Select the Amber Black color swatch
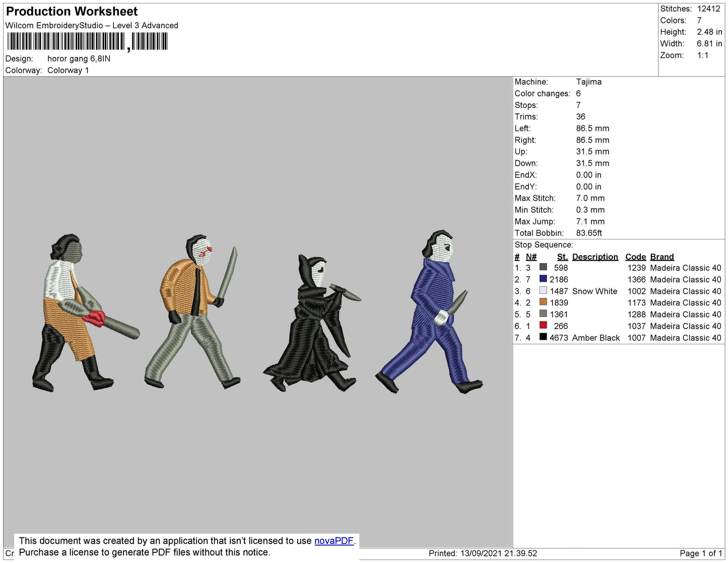Screen dimensions: 728x563 pyautogui.click(x=543, y=337)
